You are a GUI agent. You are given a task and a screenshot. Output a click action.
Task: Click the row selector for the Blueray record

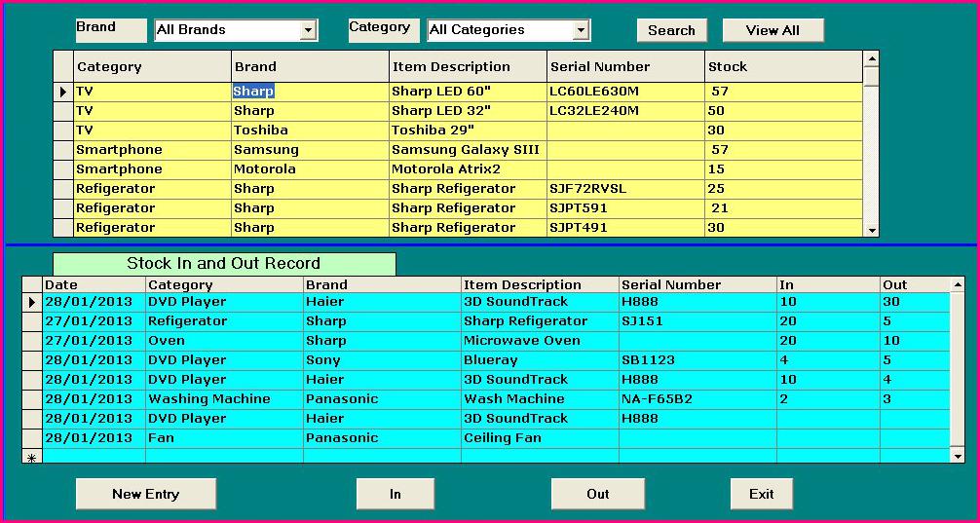coord(32,360)
